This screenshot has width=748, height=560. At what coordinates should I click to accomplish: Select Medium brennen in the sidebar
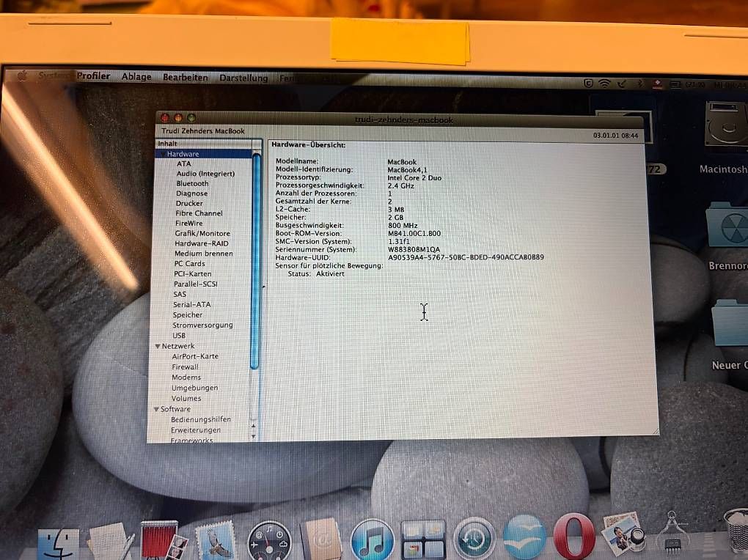[x=204, y=254]
